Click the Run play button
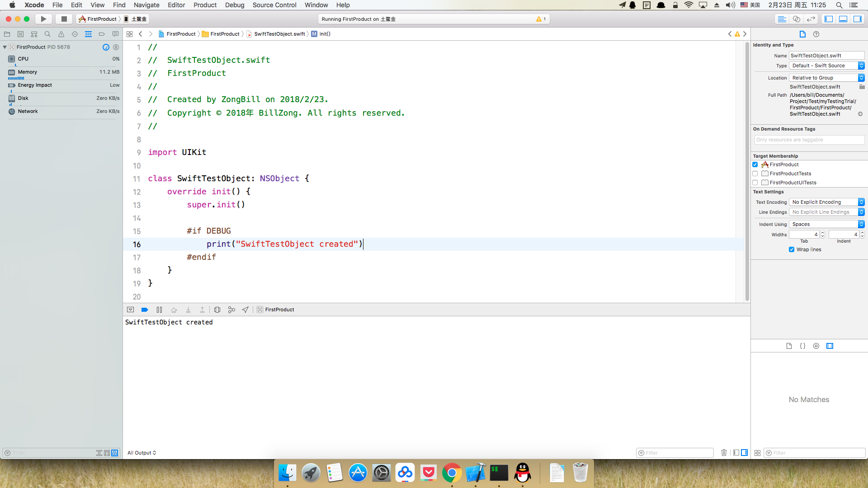868x488 pixels. coord(43,19)
